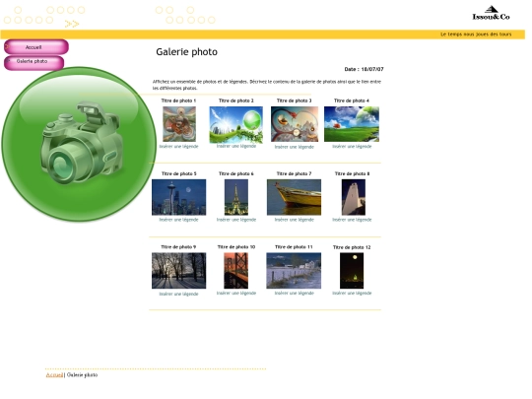Click the caption under photo 9
Image resolution: width=532 pixels, height=399 pixels.
(178, 294)
